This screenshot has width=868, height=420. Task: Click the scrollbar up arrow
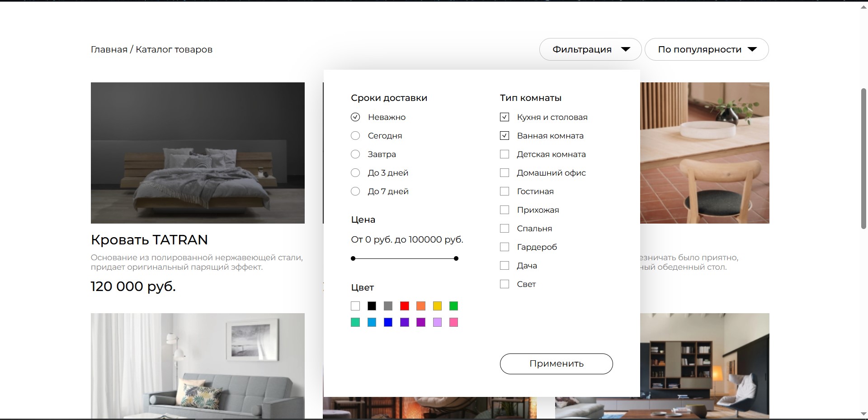click(x=863, y=6)
